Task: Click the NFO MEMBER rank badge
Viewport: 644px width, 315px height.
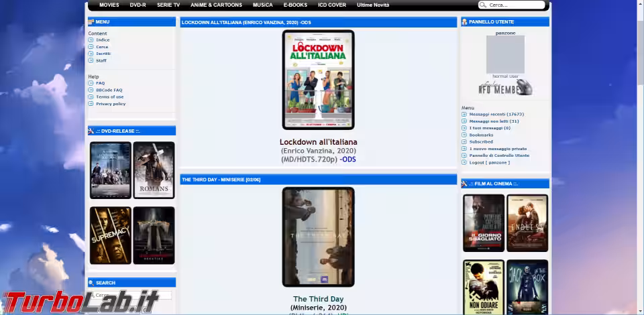Action: coord(505,87)
